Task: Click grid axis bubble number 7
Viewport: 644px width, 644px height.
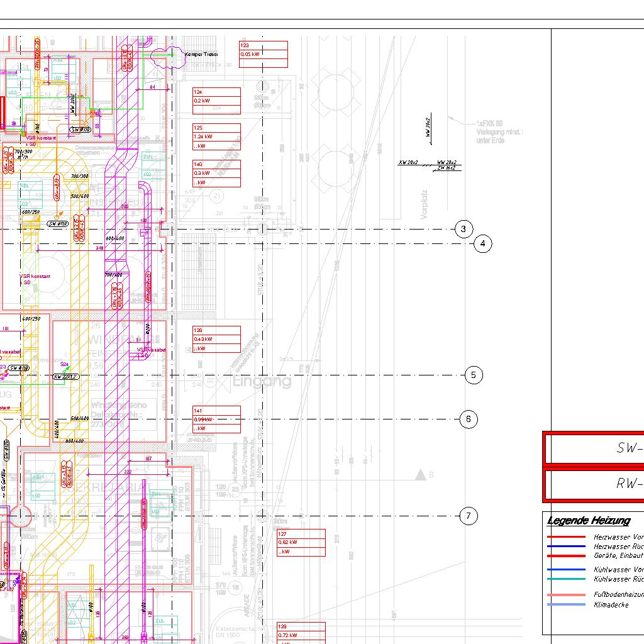Action: point(469,516)
